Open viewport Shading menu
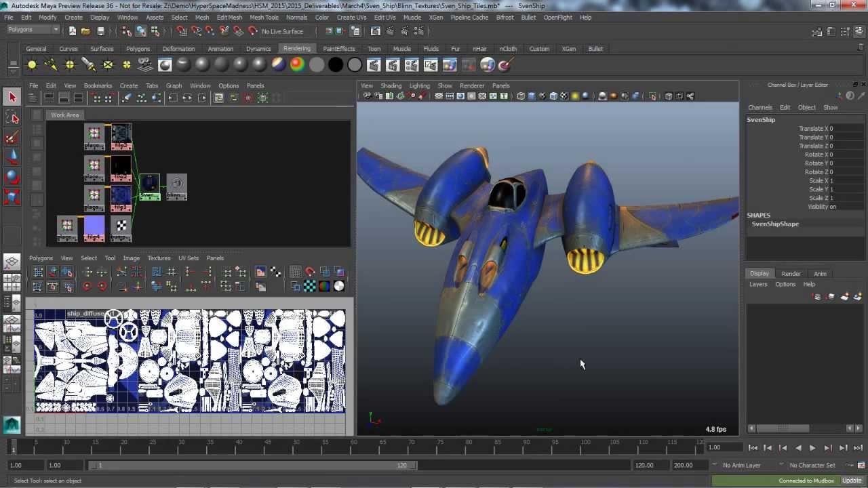Image resolution: width=868 pixels, height=488 pixels. tap(391, 86)
